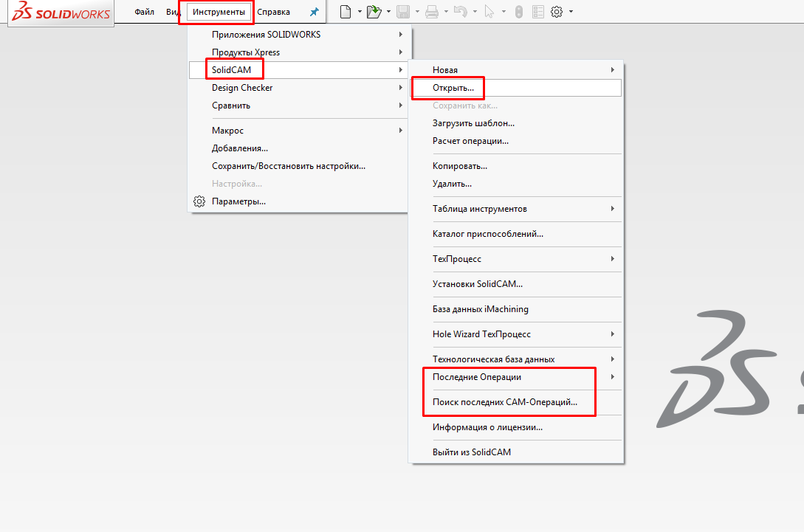Choose Копировать... in SolidCAM menu

point(516,166)
